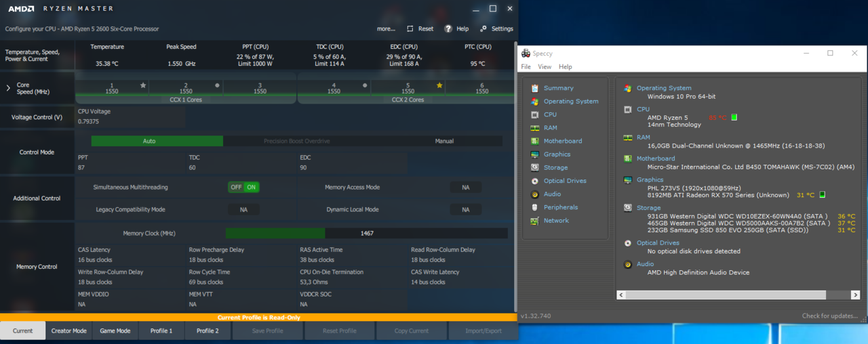
Task: Open Settings via the gear icon
Action: (484, 29)
